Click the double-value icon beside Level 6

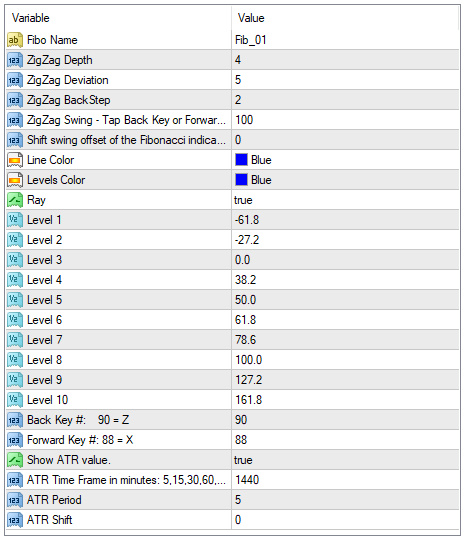[14, 320]
